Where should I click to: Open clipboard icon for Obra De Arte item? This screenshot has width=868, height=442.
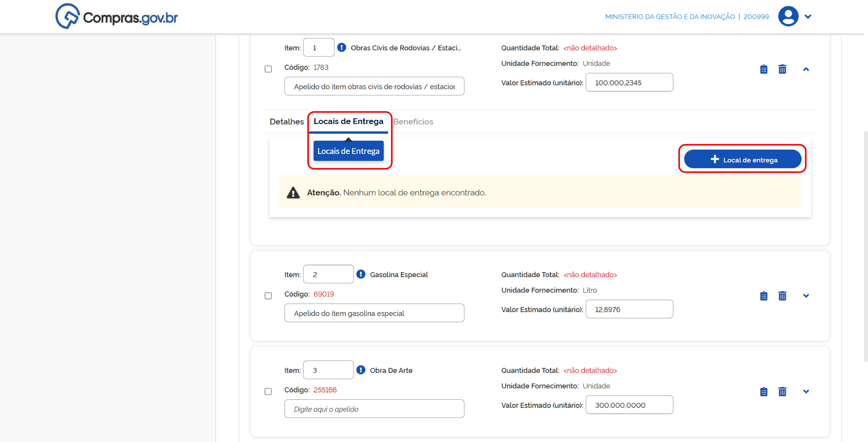click(764, 392)
